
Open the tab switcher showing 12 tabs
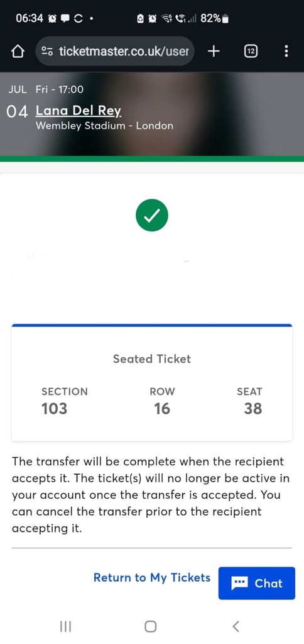[x=251, y=52]
